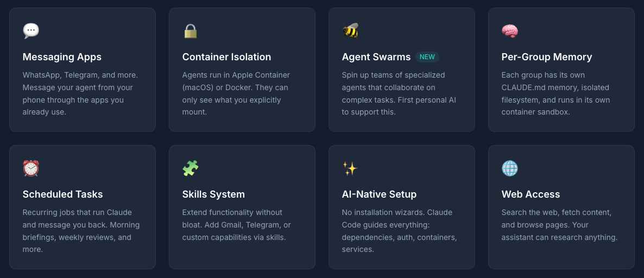Click the speech bubble Messaging Apps icon
644x278 pixels.
click(x=31, y=31)
